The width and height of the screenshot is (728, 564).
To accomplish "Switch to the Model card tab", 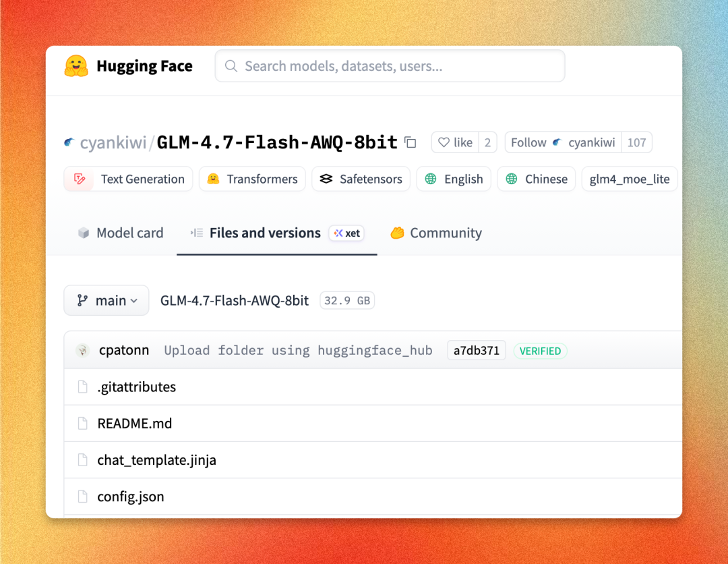I will [x=121, y=233].
